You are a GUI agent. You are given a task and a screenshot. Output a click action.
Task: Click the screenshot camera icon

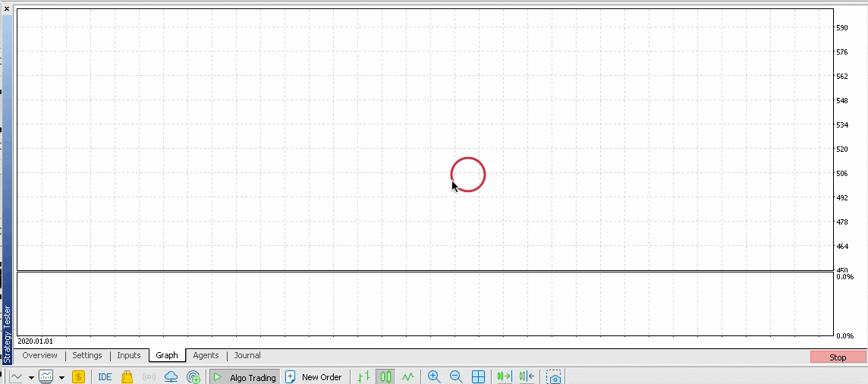(x=554, y=377)
